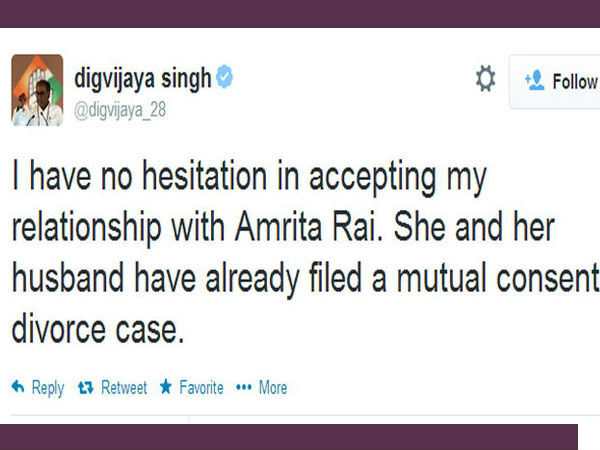Select the Reply text link
The image size is (600, 450).
click(47, 387)
